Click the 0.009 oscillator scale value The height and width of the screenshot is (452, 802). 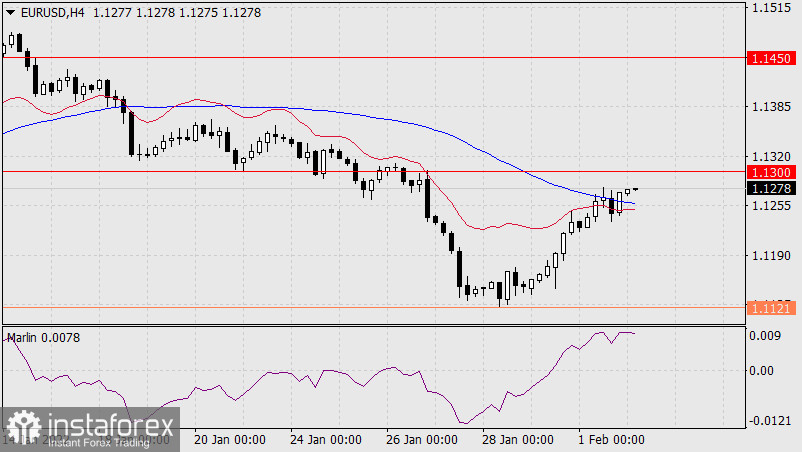[766, 336]
